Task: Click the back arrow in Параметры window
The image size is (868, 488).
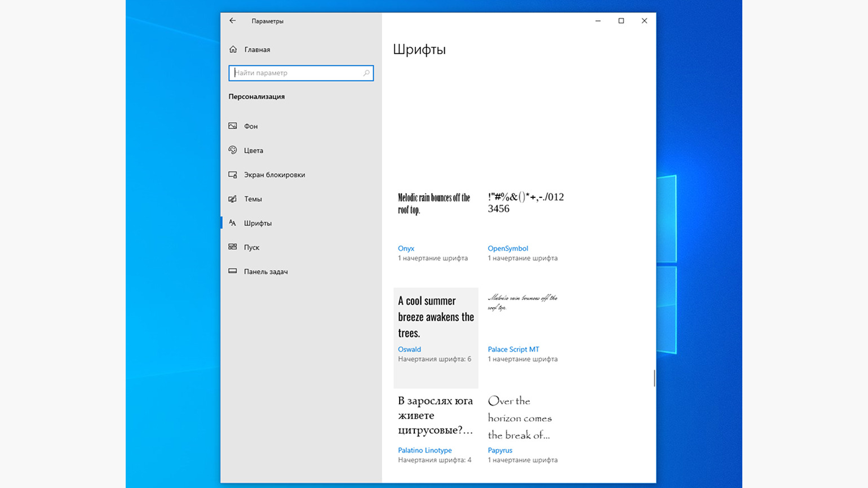Action: click(x=232, y=21)
